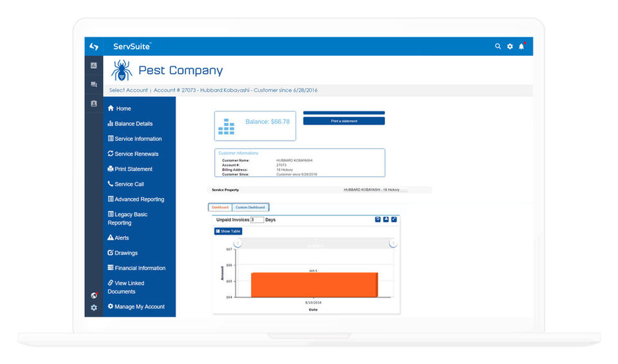
Task: Click the 8/10/2016 date label
Action: point(314,302)
